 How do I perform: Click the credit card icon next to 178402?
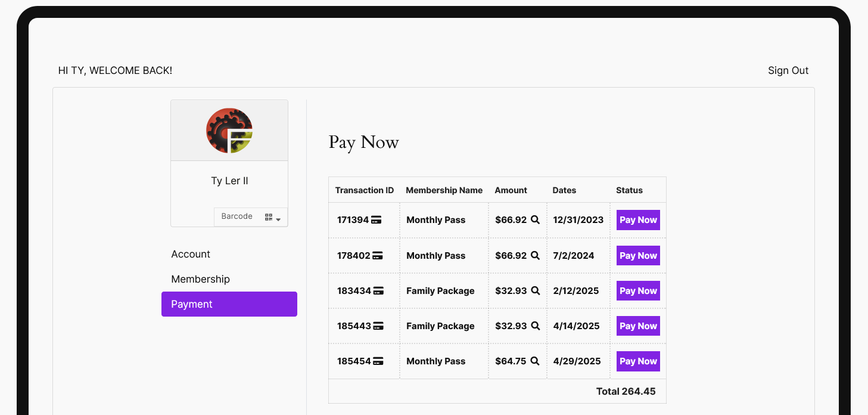click(x=378, y=256)
